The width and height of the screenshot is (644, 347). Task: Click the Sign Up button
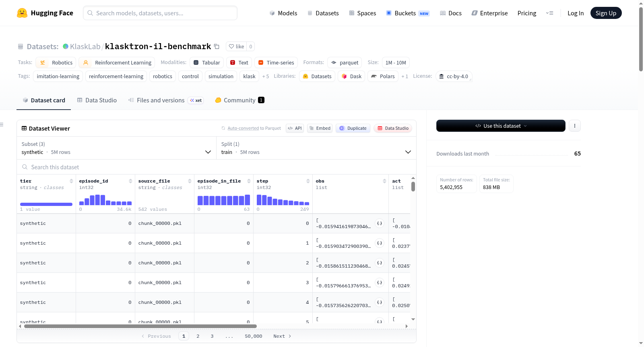606,13
